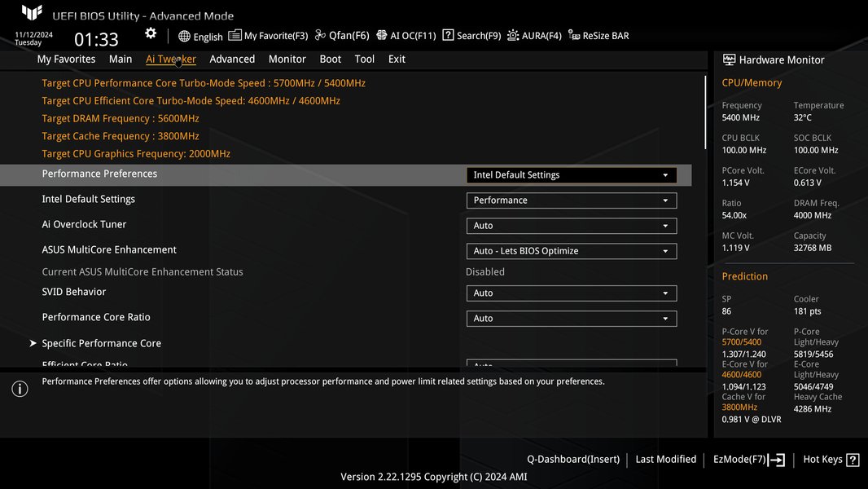Open Search(F9)
868x489 pixels.
(x=478, y=35)
